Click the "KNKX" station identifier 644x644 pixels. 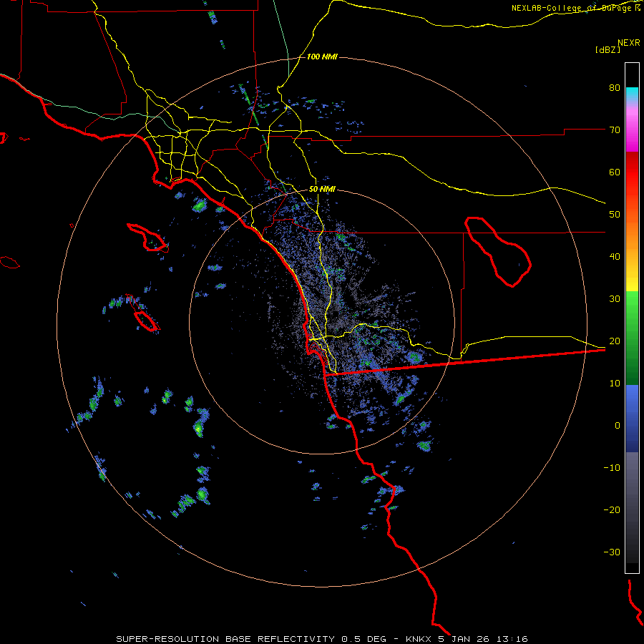[x=419, y=639]
